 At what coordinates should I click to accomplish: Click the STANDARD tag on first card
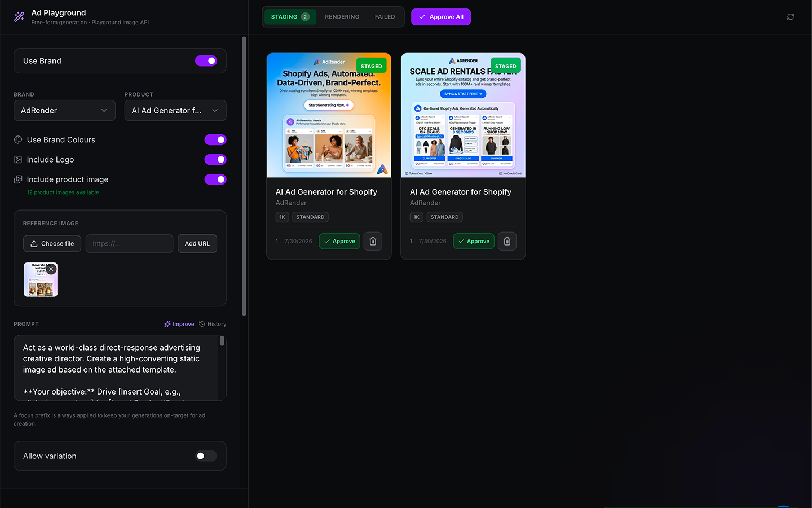click(x=310, y=217)
